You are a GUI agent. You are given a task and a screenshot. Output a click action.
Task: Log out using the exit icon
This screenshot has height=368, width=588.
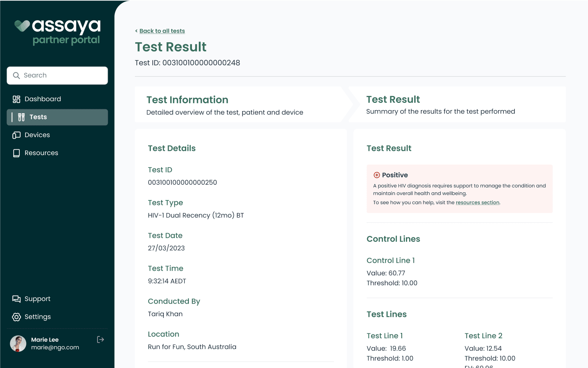101,339
